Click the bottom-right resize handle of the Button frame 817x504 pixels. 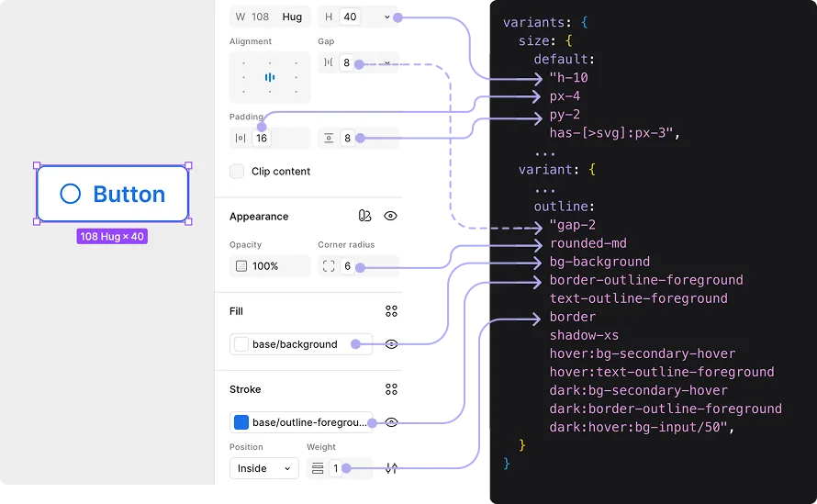188,221
